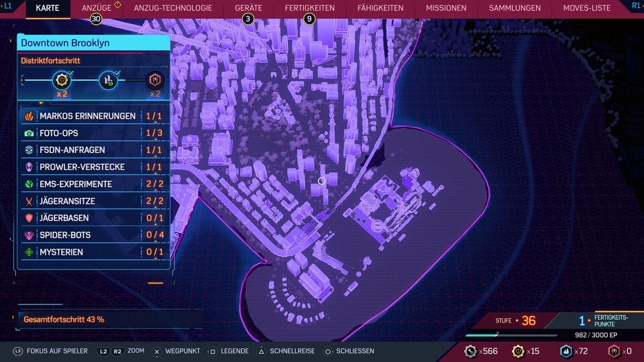The width and height of the screenshot is (644, 362).
Task: Click the Jägeransitze crossed icon
Action: click(x=29, y=201)
